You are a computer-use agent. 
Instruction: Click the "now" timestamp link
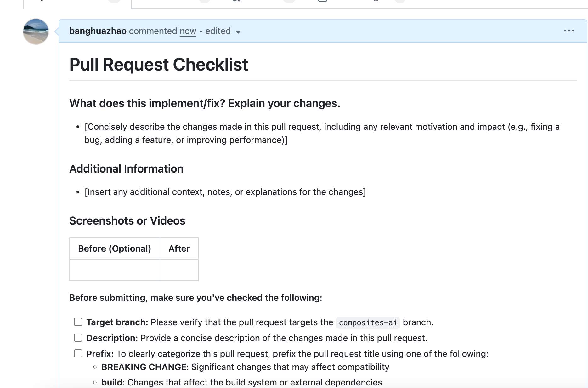click(x=188, y=31)
